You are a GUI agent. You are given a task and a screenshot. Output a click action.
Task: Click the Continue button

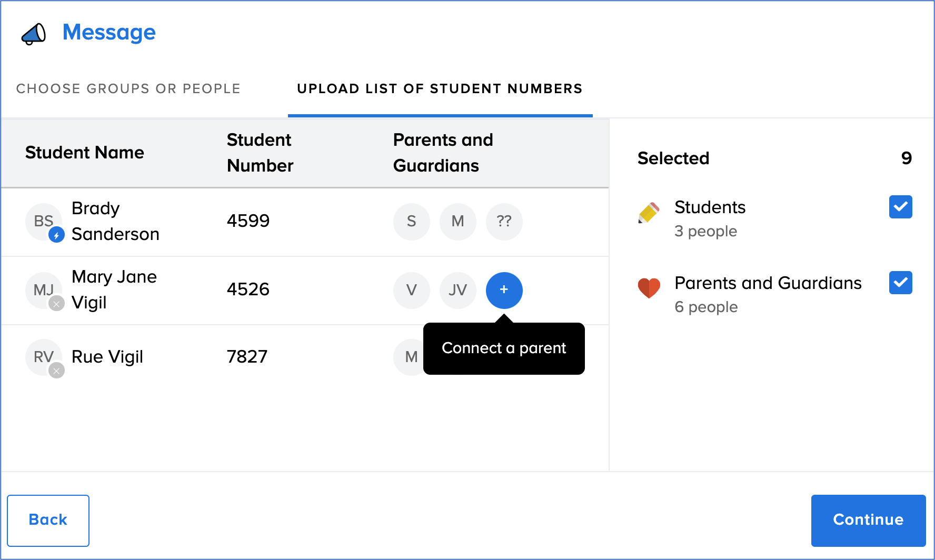point(868,520)
